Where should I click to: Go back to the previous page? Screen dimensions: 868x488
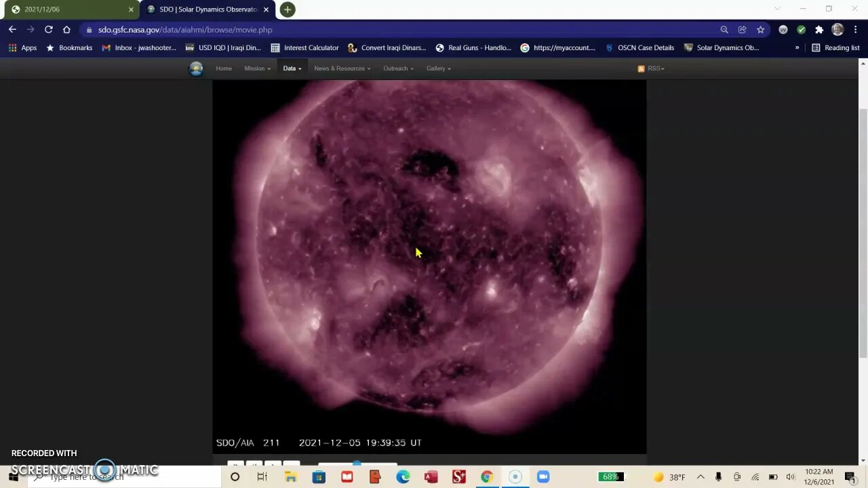(12, 30)
